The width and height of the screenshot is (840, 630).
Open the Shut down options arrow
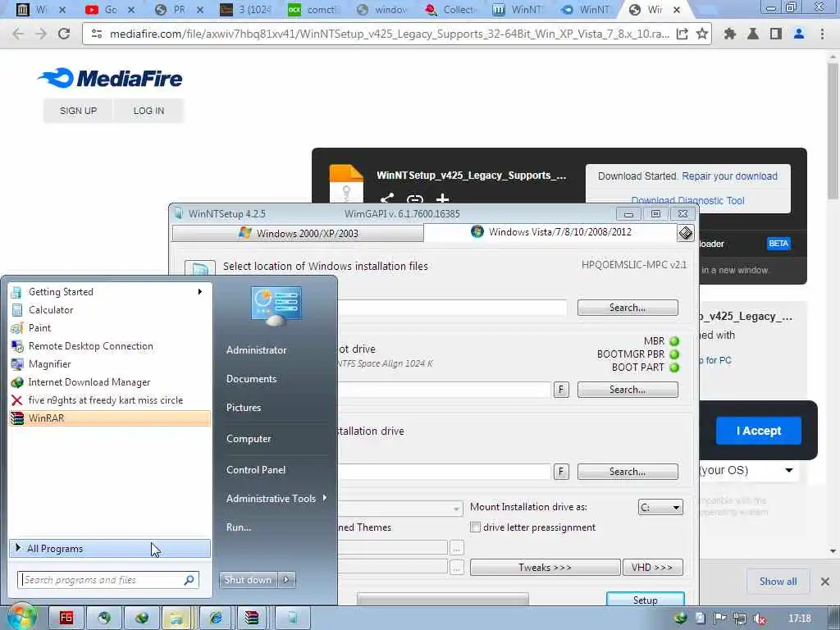tap(286, 580)
